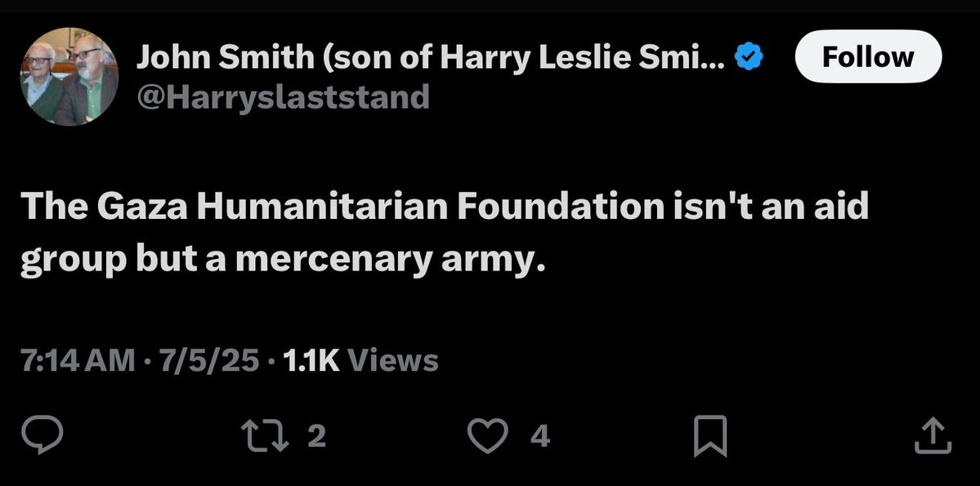Open the share menu icon

[x=933, y=437]
